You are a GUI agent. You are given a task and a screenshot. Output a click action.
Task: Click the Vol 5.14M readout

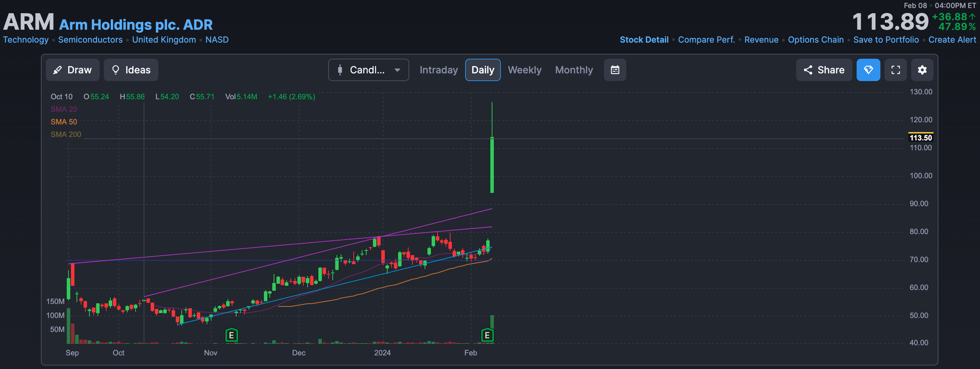(241, 97)
